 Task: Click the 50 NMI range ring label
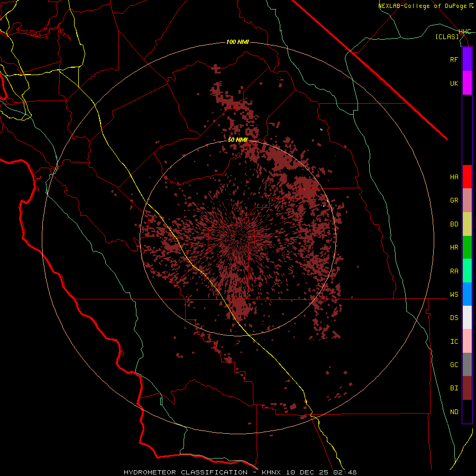tap(237, 140)
